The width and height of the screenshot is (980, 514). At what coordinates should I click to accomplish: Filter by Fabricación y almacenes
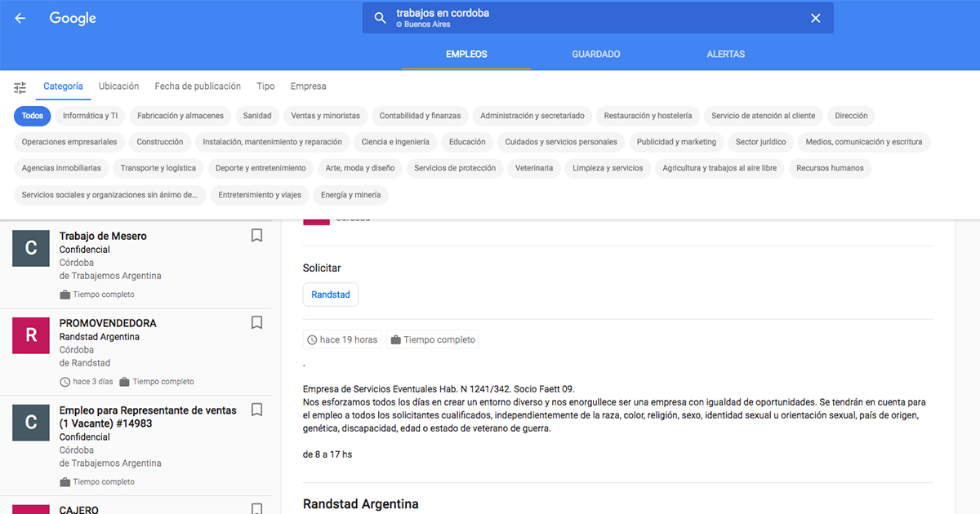tap(180, 116)
